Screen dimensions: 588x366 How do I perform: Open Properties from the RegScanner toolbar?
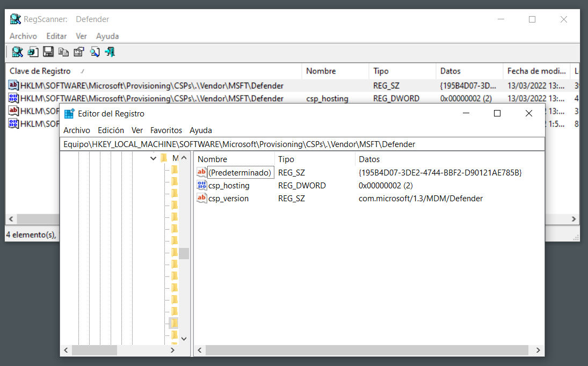pyautogui.click(x=79, y=52)
